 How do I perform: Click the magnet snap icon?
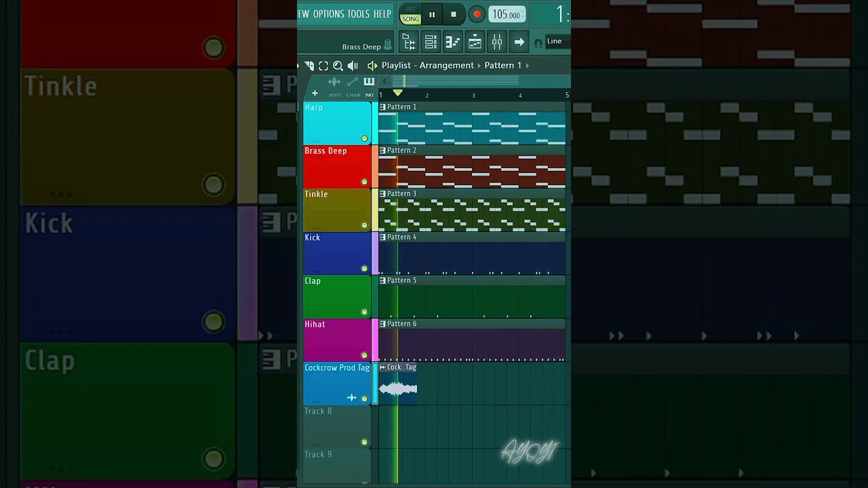pyautogui.click(x=538, y=43)
